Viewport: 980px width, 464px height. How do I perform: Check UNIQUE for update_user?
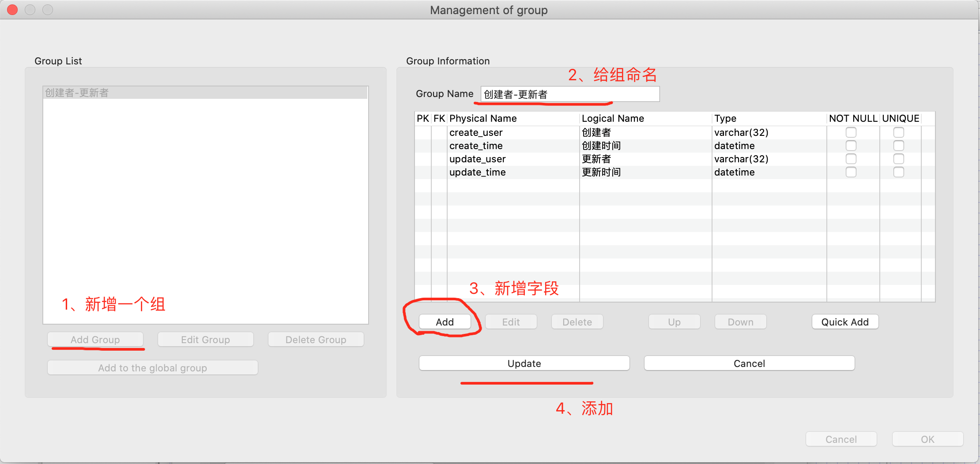(x=899, y=159)
